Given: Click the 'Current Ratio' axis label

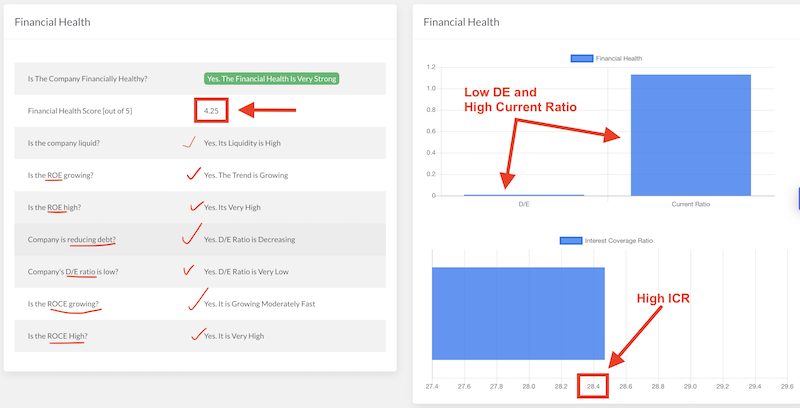Looking at the screenshot, I should [x=691, y=204].
